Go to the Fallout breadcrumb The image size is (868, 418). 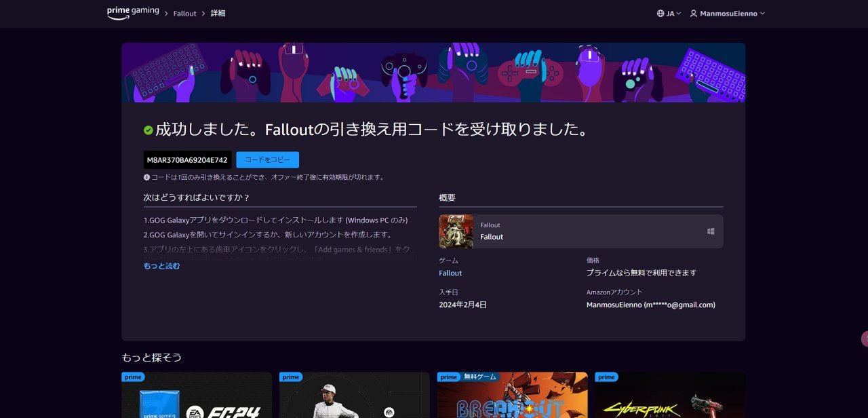coord(184,14)
